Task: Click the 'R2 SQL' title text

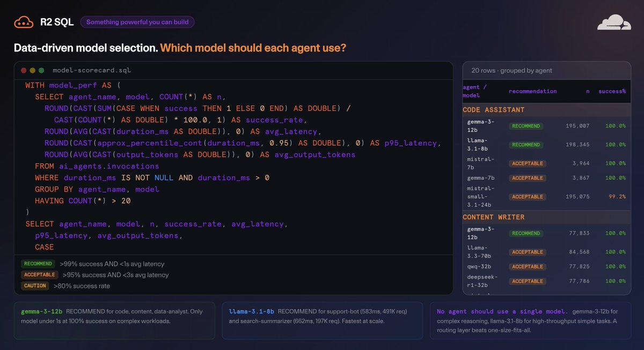Action: [x=57, y=23]
